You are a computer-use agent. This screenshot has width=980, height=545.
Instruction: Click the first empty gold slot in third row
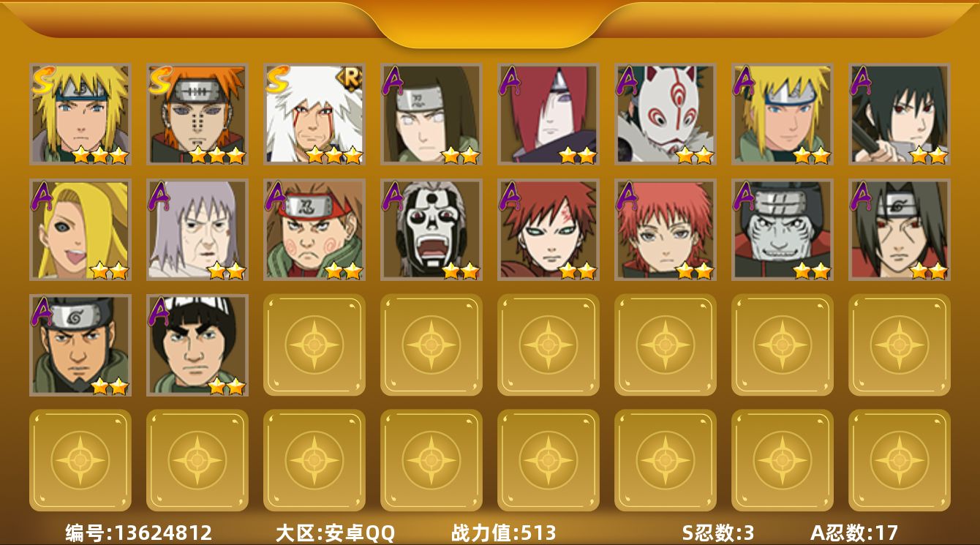click(x=314, y=345)
